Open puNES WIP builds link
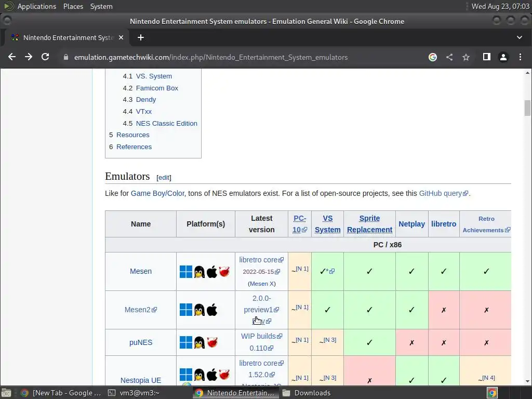Image resolution: width=532 pixels, height=399 pixels. pyautogui.click(x=261, y=336)
